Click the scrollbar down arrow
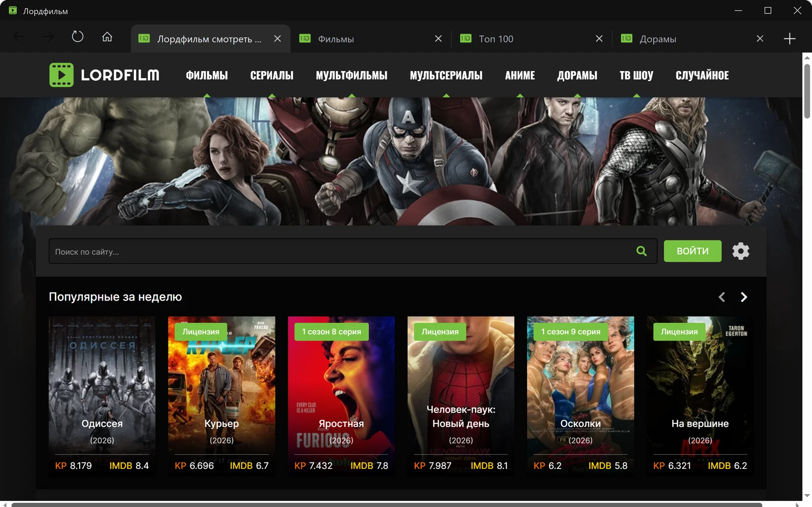The width and height of the screenshot is (812, 507). coord(807,496)
